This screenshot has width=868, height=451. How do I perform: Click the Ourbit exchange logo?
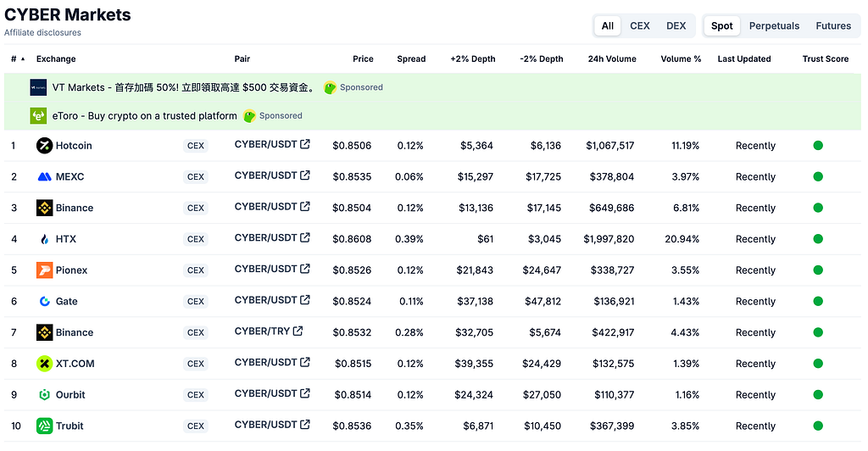point(44,394)
